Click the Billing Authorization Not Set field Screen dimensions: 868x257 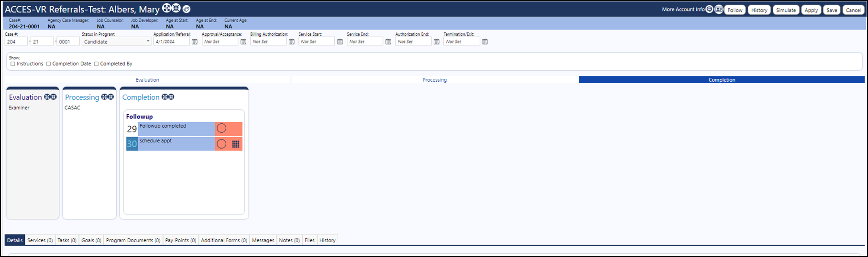(x=268, y=42)
